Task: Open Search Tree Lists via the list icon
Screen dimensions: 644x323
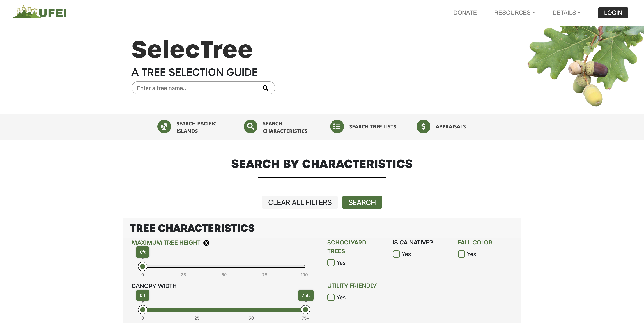Action: click(x=337, y=126)
